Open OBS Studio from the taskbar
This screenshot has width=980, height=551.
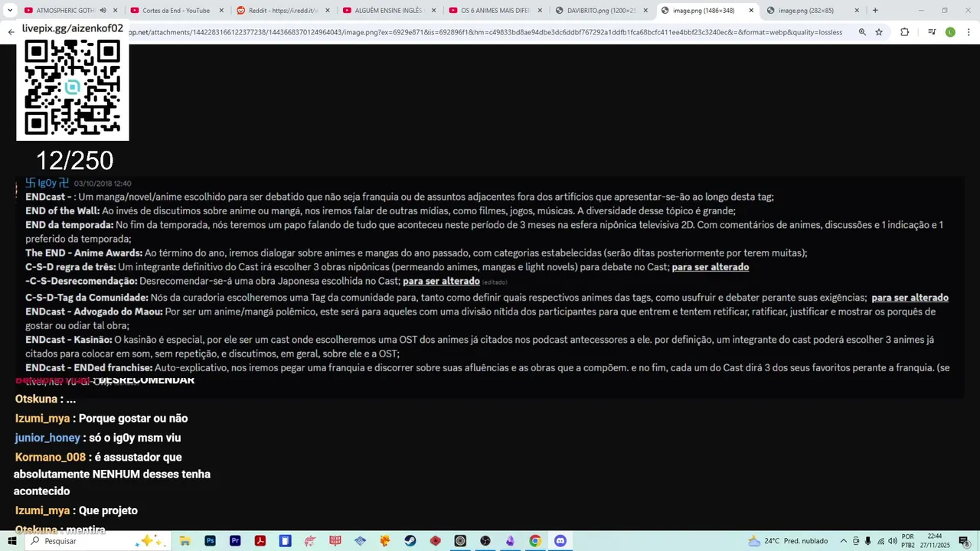(485, 541)
